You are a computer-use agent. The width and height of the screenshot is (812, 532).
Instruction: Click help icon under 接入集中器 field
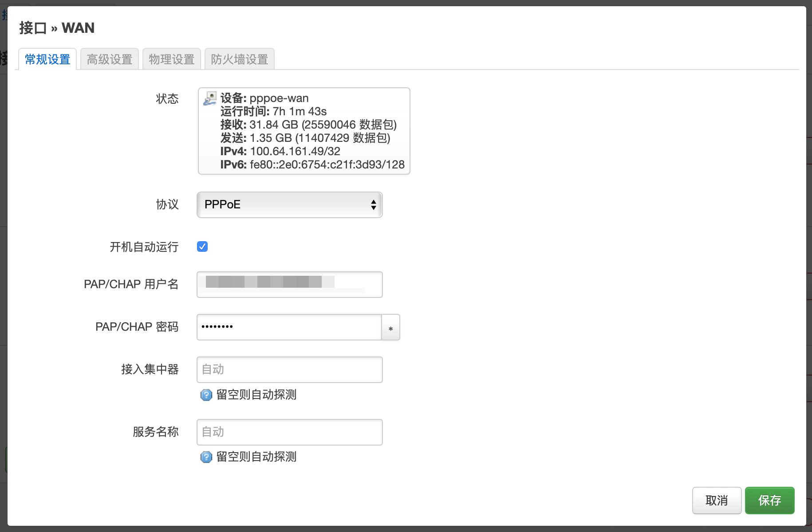point(206,395)
